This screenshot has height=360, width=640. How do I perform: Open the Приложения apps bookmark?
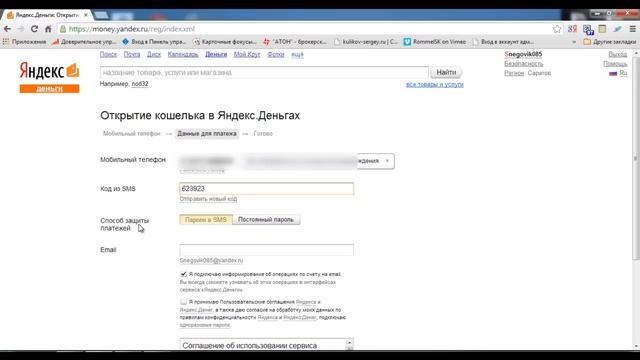pos(24,42)
